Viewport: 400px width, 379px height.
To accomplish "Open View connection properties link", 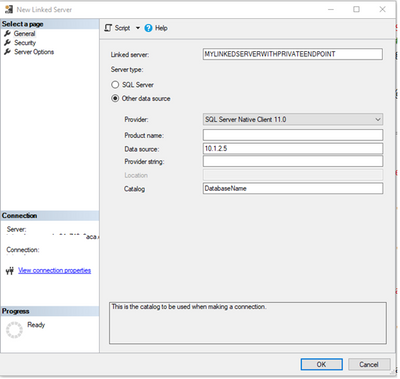I will click(54, 270).
